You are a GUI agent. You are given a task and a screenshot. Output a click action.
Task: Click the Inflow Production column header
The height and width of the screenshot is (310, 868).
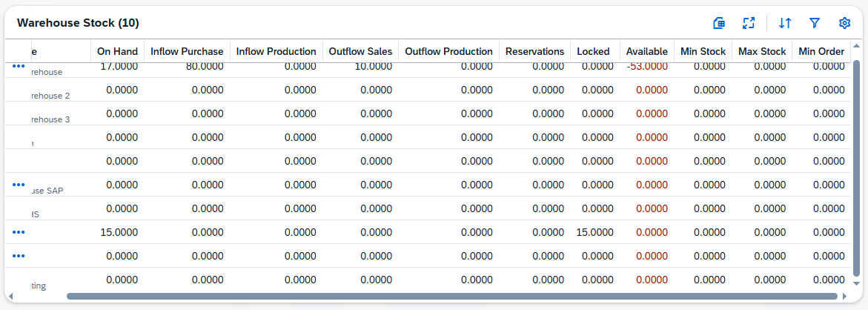[276, 51]
